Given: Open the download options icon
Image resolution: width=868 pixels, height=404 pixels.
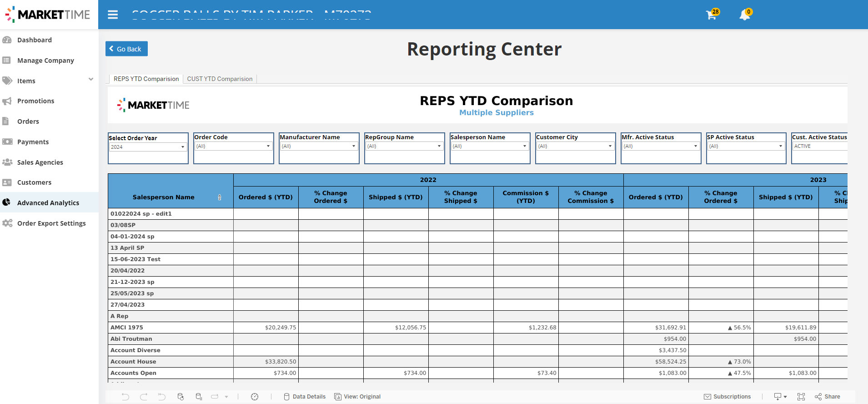Looking at the screenshot, I should tap(780, 397).
